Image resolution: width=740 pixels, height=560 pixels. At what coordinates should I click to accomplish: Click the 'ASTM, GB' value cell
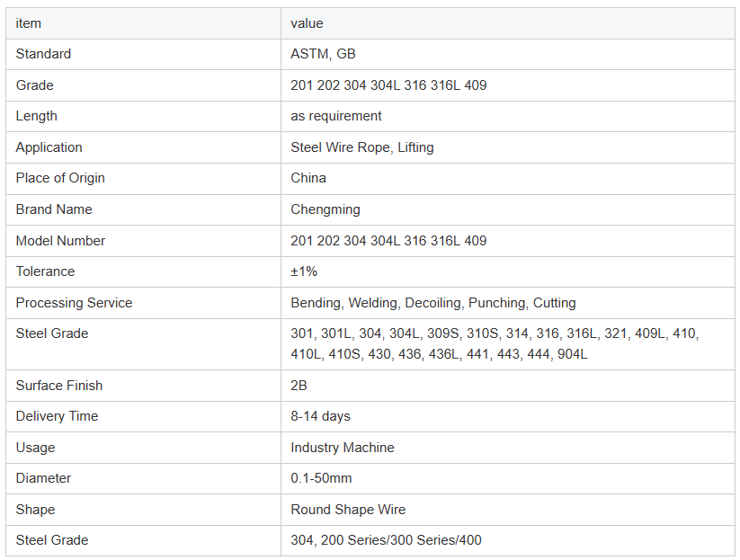323,54
